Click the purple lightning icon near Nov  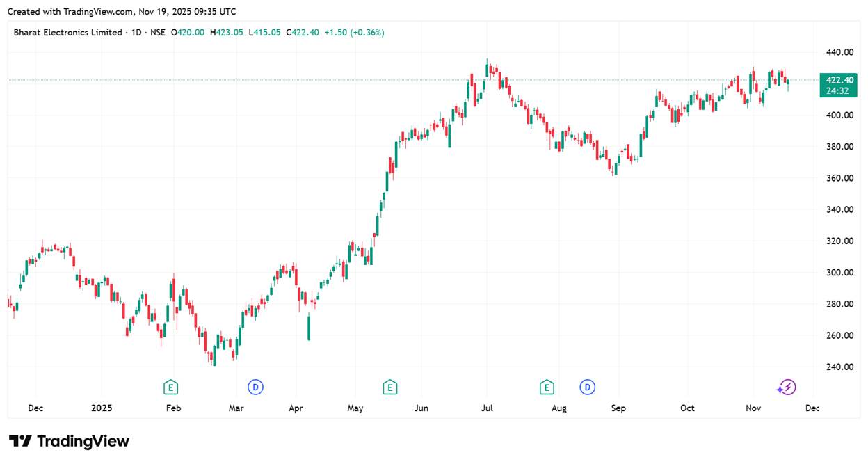click(787, 387)
